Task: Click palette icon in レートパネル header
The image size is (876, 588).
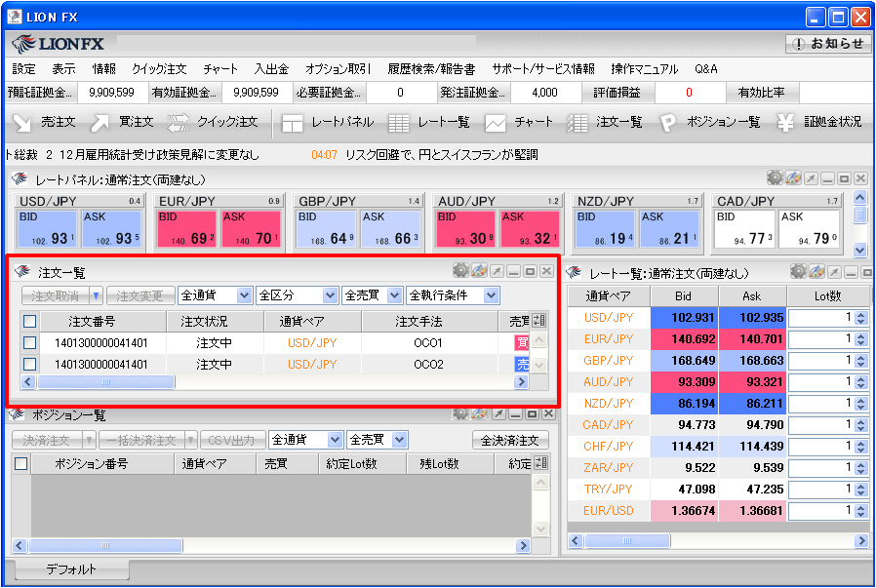Action: (793, 178)
